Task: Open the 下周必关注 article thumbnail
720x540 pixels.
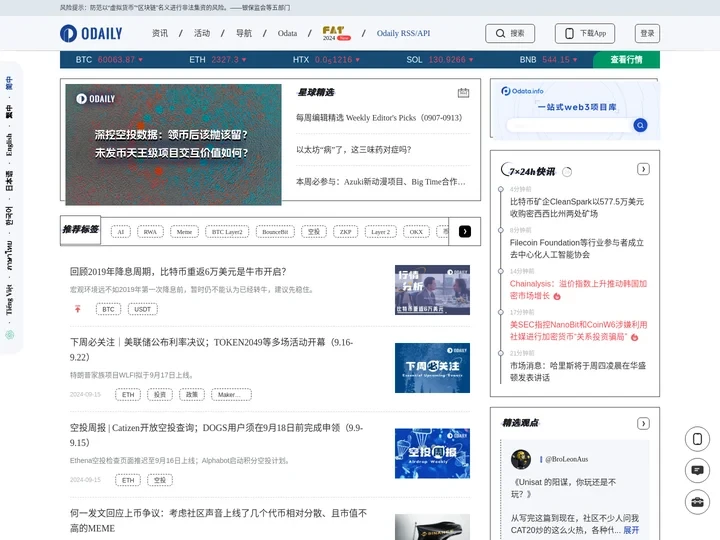Action: tap(432, 368)
